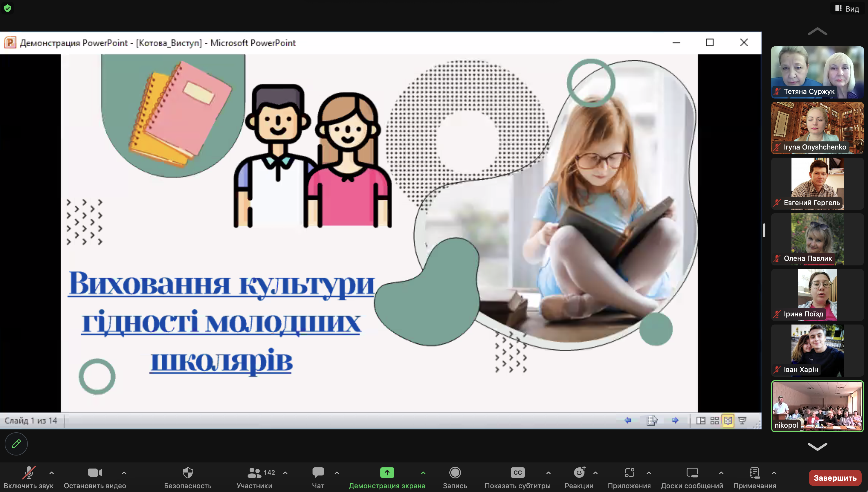The height and width of the screenshot is (492, 868).
Task: Select nikopol active speaker thumbnail
Action: click(817, 406)
